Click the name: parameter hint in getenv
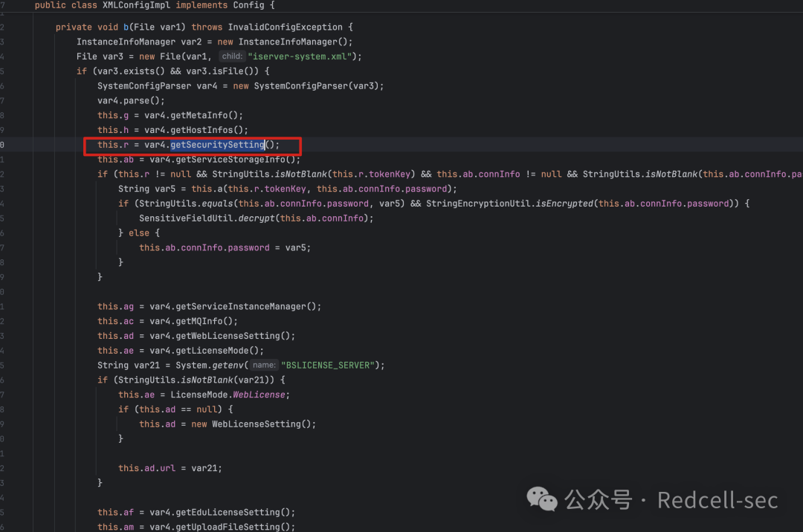 [x=264, y=366]
